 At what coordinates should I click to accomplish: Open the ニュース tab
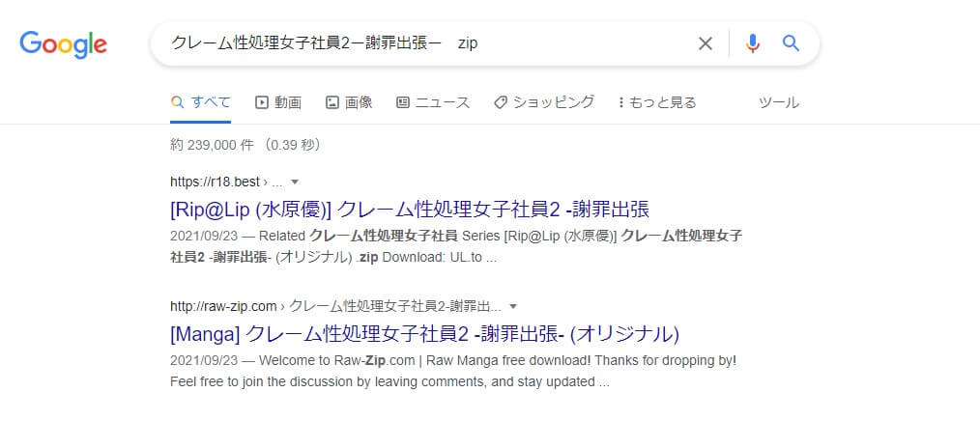[x=433, y=102]
